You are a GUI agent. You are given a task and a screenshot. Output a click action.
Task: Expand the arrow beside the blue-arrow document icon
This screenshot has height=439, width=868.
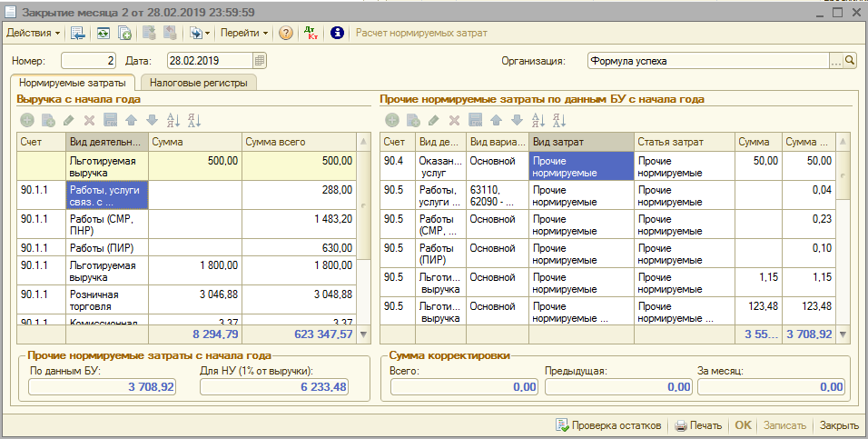[208, 33]
